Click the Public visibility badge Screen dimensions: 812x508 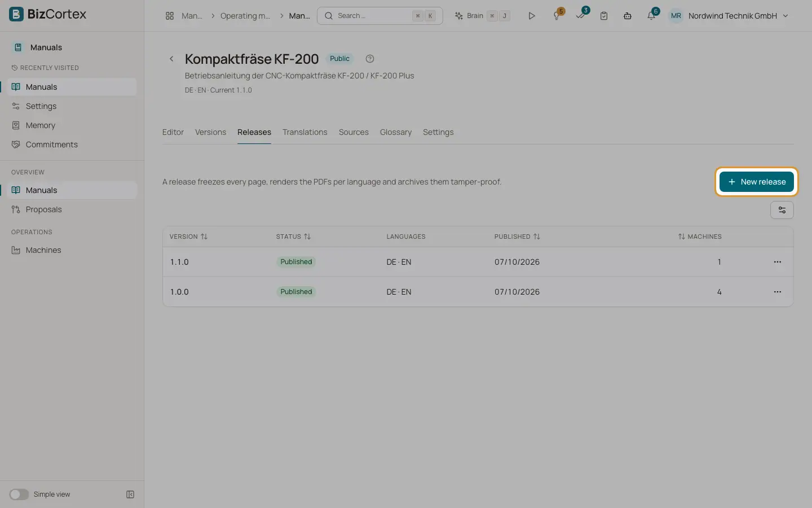[339, 59]
